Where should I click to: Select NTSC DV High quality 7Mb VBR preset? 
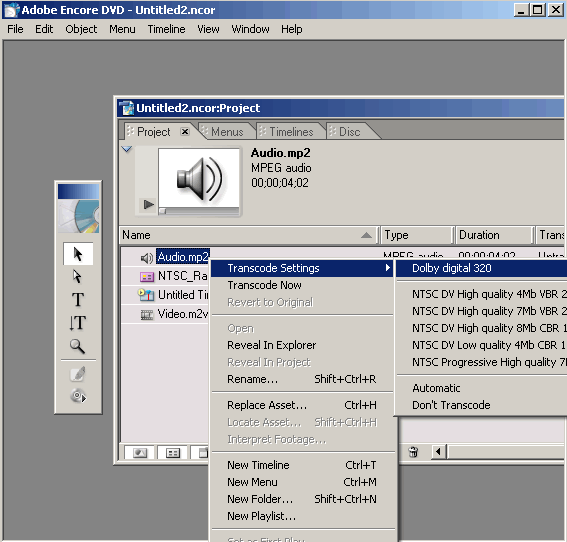point(482,311)
